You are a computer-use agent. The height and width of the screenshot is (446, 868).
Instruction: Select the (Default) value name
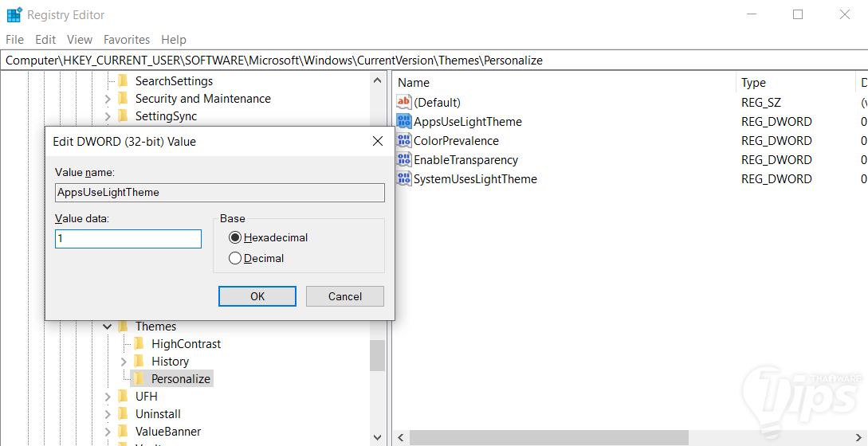coord(438,103)
